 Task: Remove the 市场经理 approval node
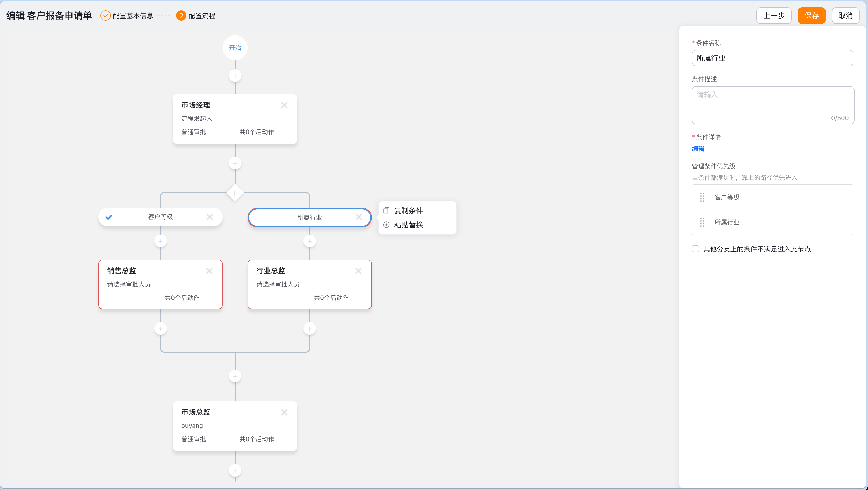click(284, 105)
